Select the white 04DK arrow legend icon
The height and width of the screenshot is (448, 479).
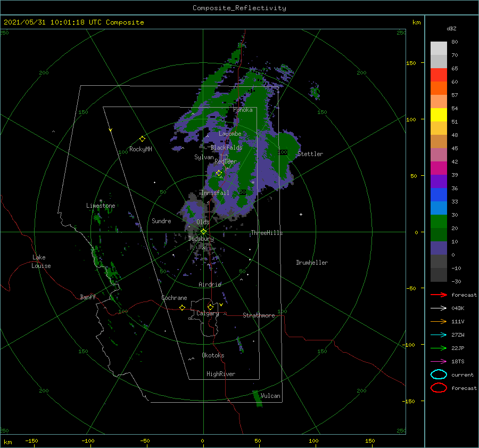(x=439, y=308)
